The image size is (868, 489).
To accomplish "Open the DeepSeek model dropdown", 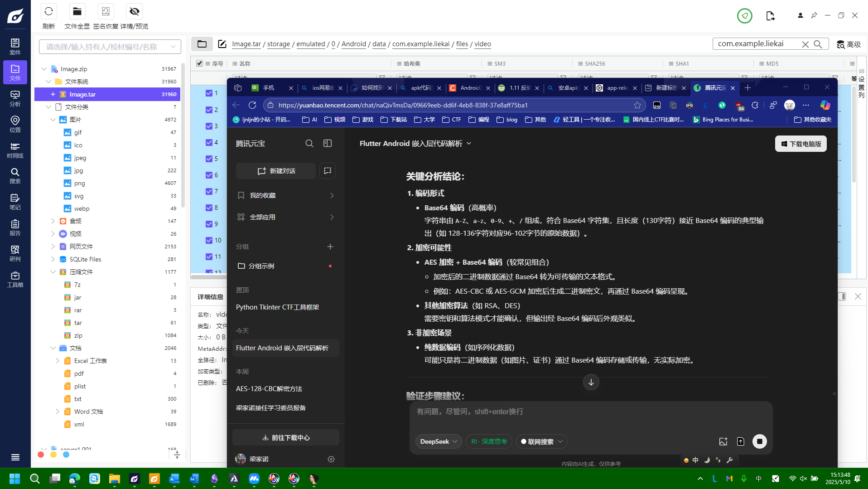I will [439, 441].
